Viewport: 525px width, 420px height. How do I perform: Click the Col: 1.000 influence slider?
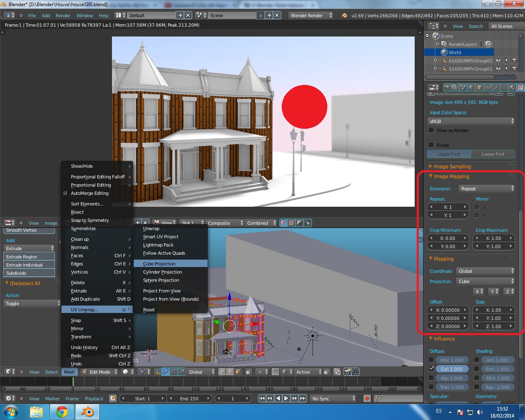coord(452,369)
